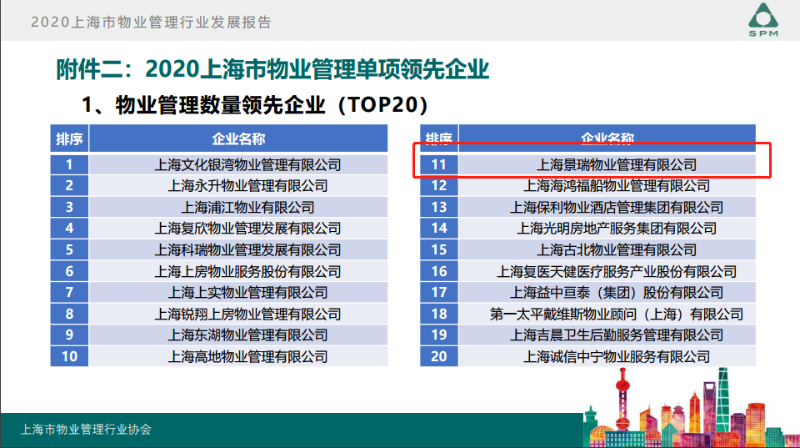The image size is (800, 448).
Task: Click rank number 5 cell
Action: [x=69, y=250]
